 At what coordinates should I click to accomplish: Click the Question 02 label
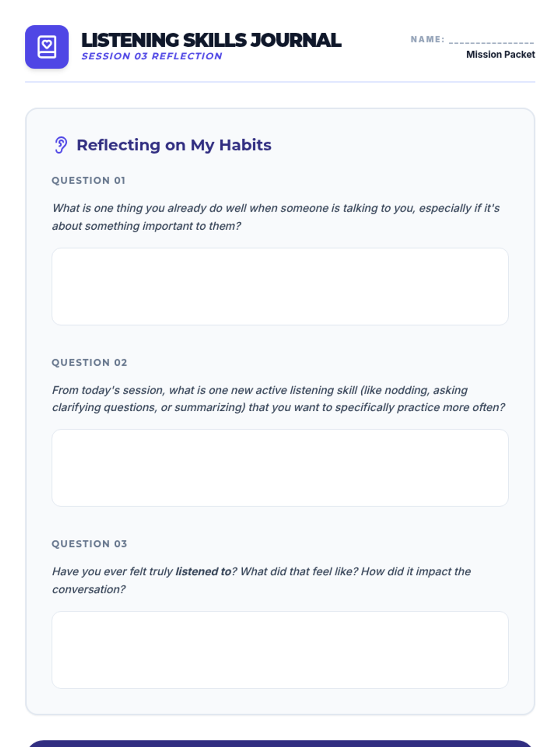(89, 363)
